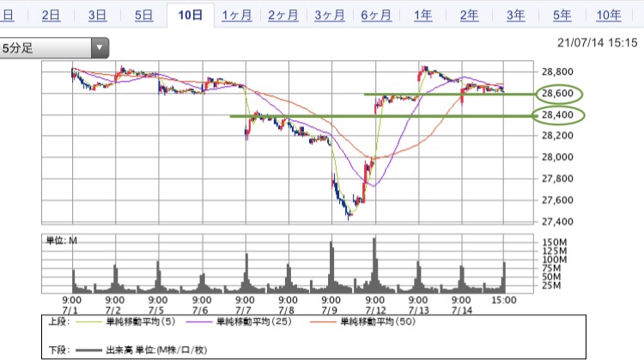
Task: Switch to the 3ヶ月 range tab
Action: [330, 15]
